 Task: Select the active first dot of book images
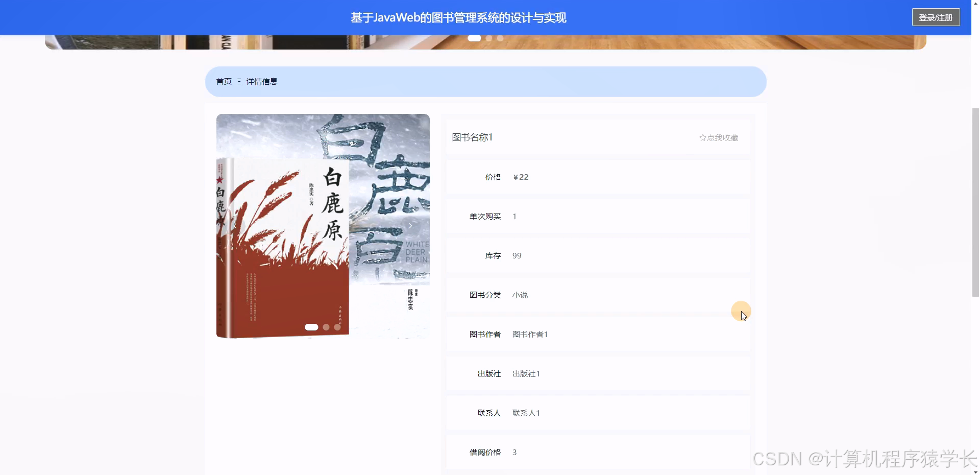tap(312, 327)
